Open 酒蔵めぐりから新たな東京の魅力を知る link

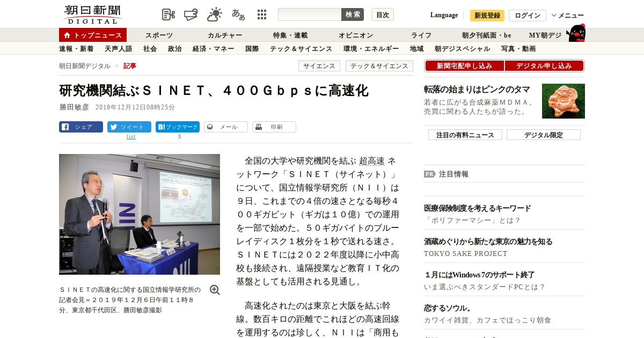point(488,241)
